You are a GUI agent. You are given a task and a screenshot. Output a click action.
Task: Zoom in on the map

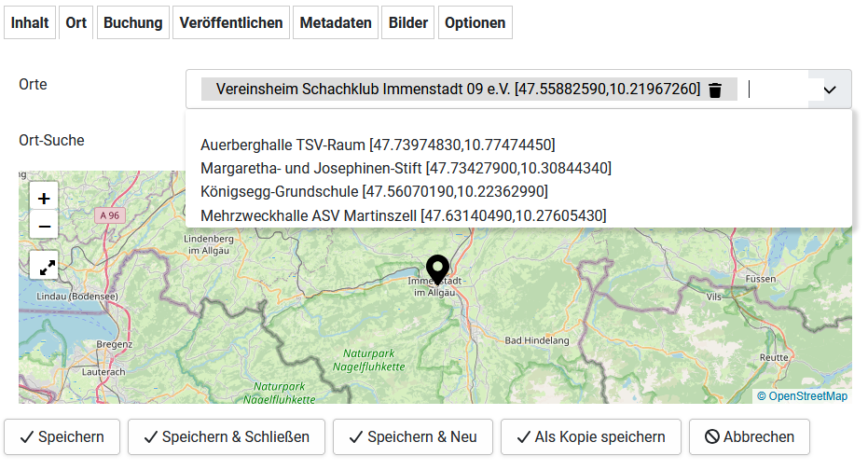coord(44,198)
